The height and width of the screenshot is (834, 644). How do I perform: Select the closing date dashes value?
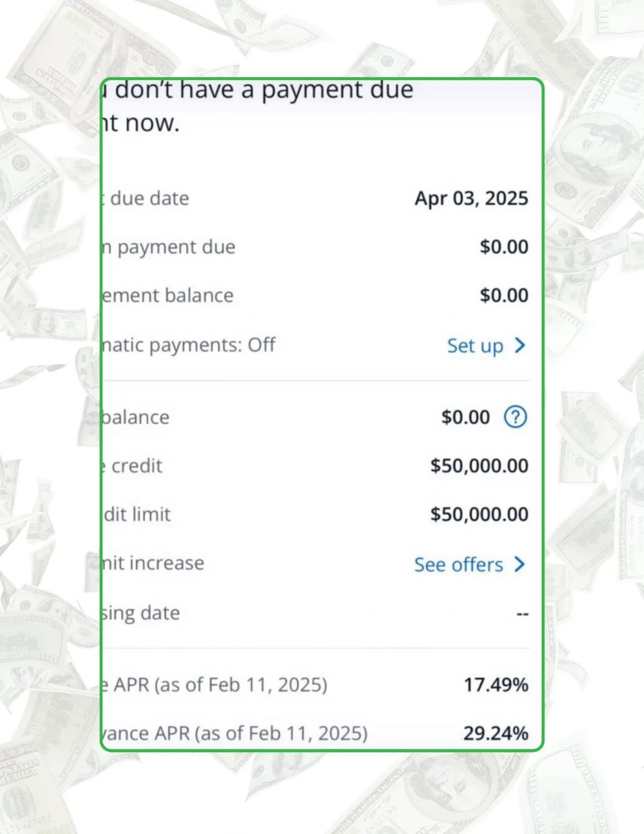pyautogui.click(x=523, y=613)
